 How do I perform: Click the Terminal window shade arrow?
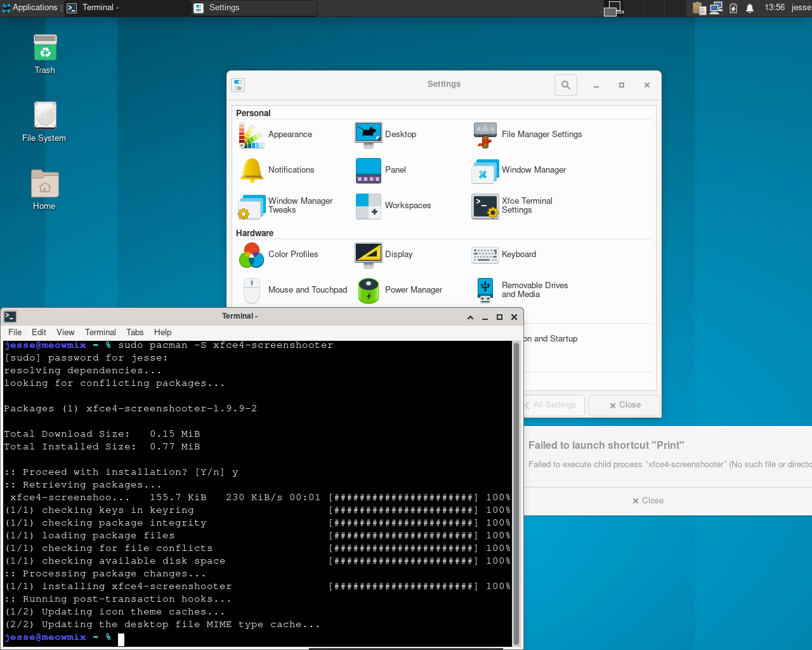tap(470, 317)
